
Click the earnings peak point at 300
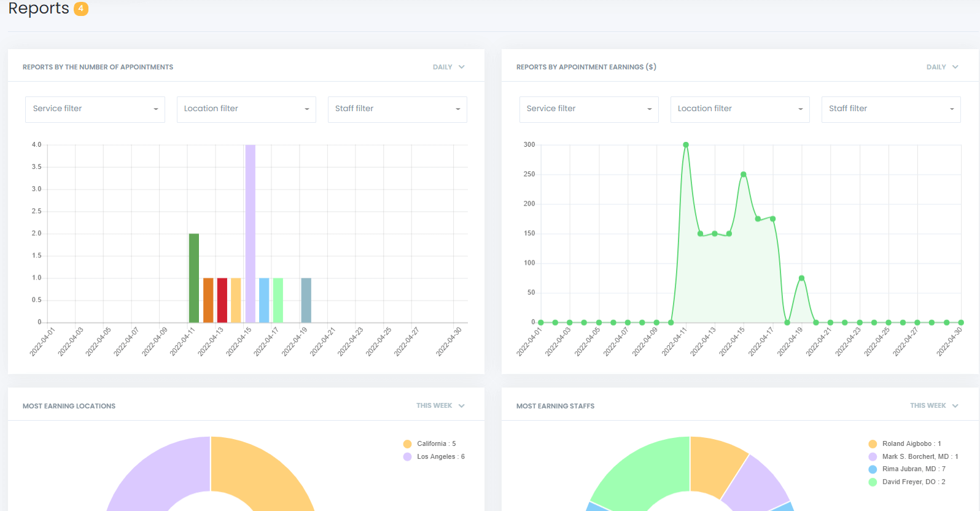pos(686,145)
